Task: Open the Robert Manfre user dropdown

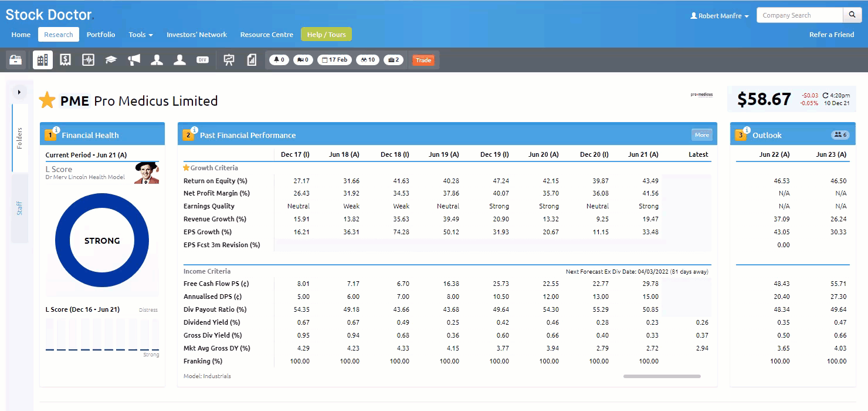Action: click(720, 16)
